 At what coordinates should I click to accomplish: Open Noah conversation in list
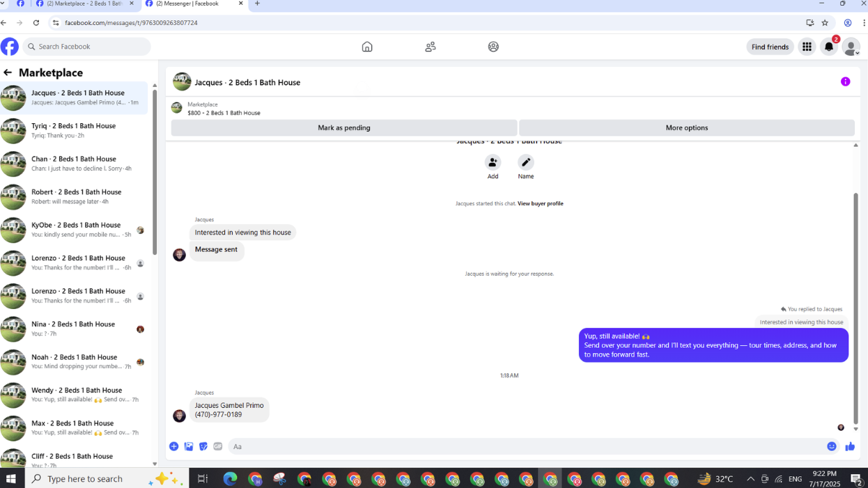[x=74, y=362]
